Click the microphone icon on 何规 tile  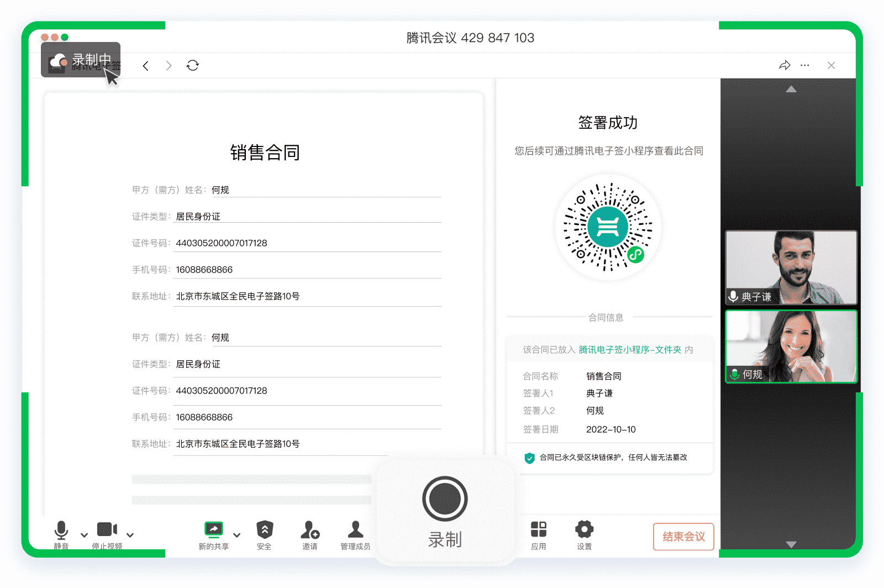tap(734, 375)
